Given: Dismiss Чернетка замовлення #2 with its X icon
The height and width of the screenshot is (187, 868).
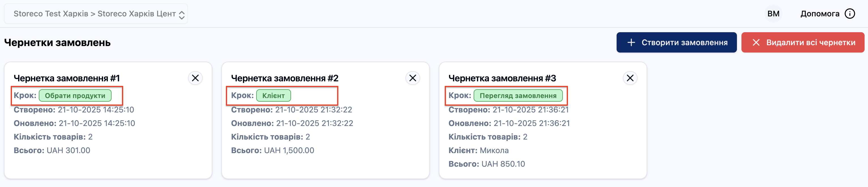Looking at the screenshot, I should [413, 78].
